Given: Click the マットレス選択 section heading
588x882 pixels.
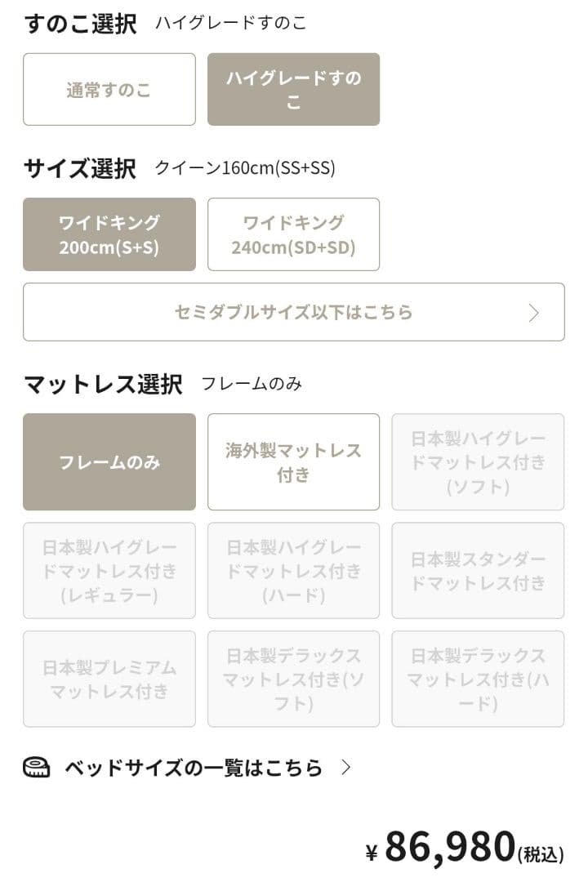Looking at the screenshot, I should coord(103,384).
